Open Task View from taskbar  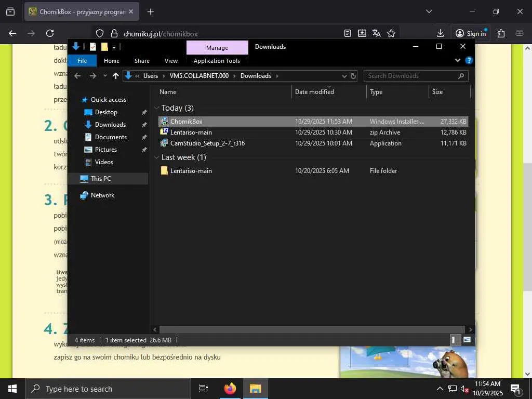point(203,389)
